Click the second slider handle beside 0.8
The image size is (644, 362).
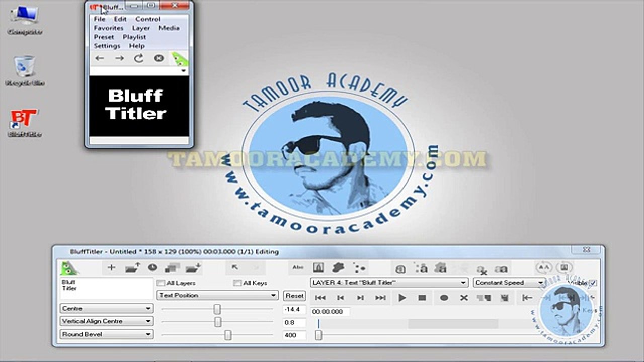tap(218, 322)
